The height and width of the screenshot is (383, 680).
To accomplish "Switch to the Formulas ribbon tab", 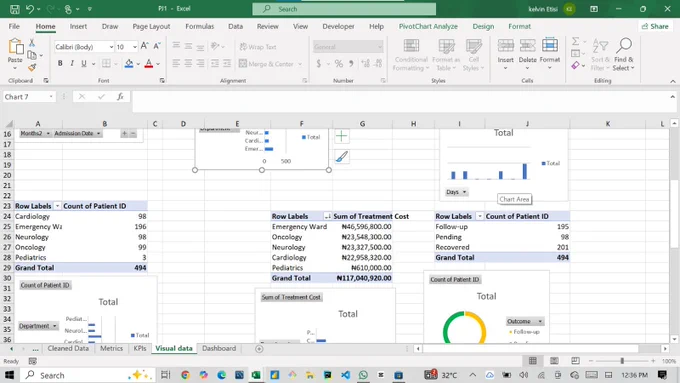I will pyautogui.click(x=199, y=26).
